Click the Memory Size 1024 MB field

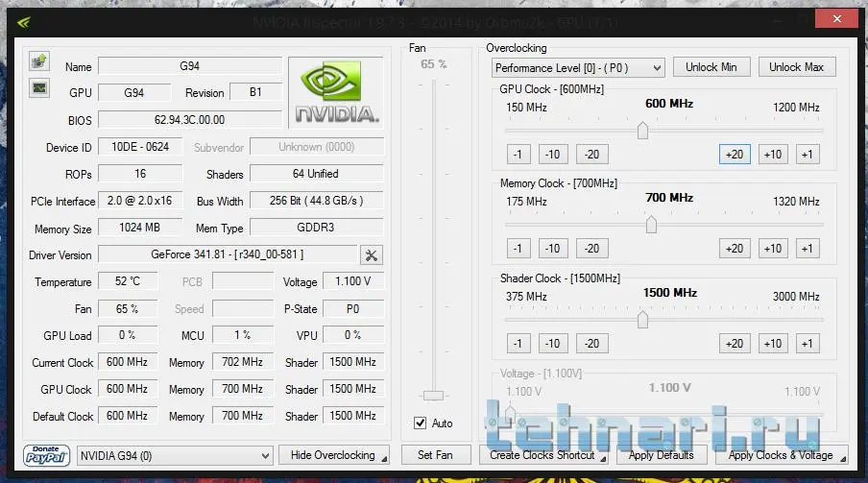pyautogui.click(x=140, y=228)
